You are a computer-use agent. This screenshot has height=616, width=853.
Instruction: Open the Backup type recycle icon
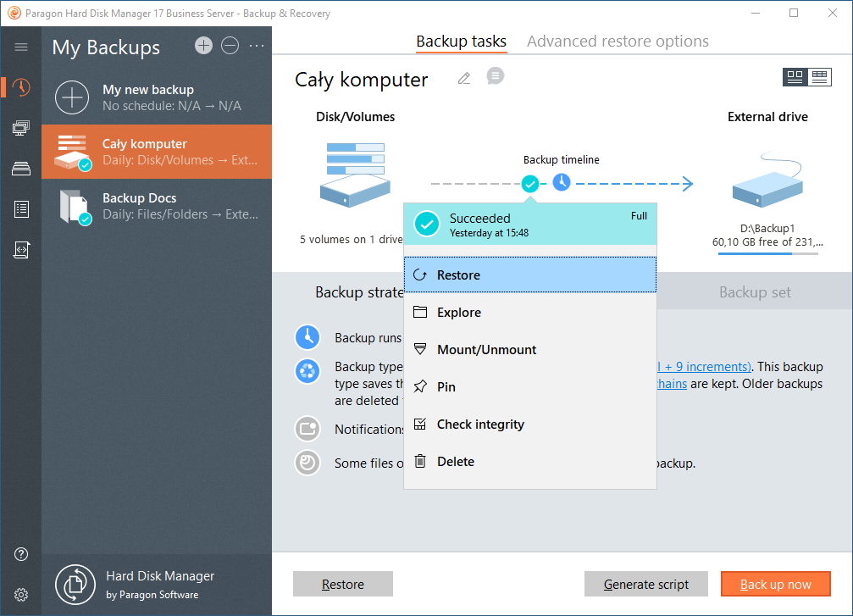(x=307, y=371)
